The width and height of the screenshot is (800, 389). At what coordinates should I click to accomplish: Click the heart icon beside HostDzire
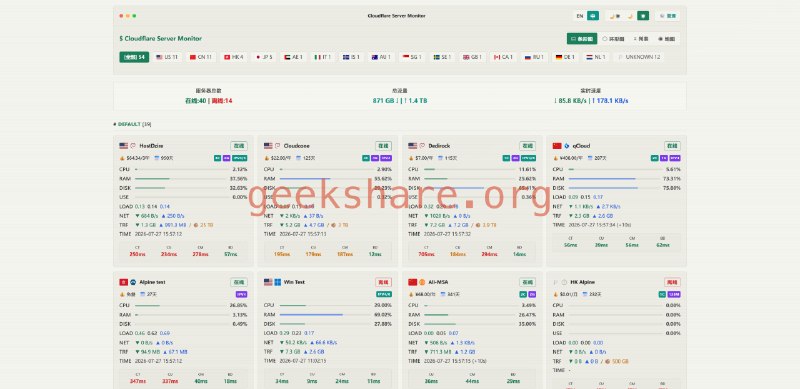click(x=133, y=145)
